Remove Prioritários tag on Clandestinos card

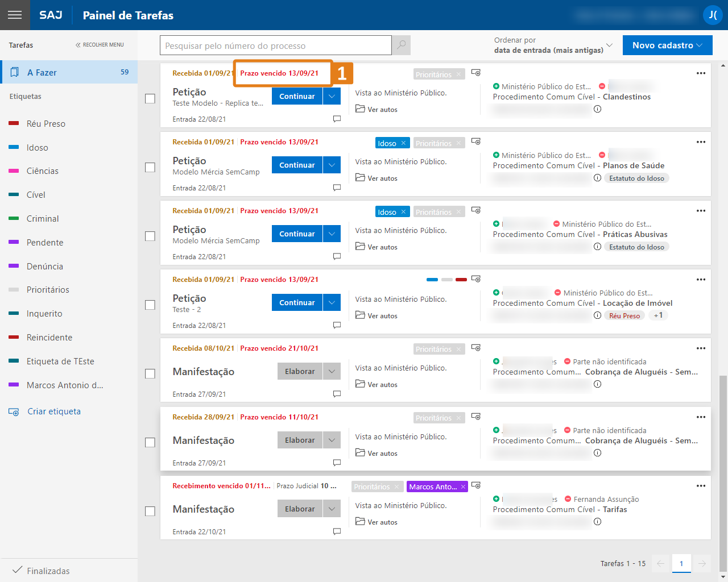click(458, 74)
